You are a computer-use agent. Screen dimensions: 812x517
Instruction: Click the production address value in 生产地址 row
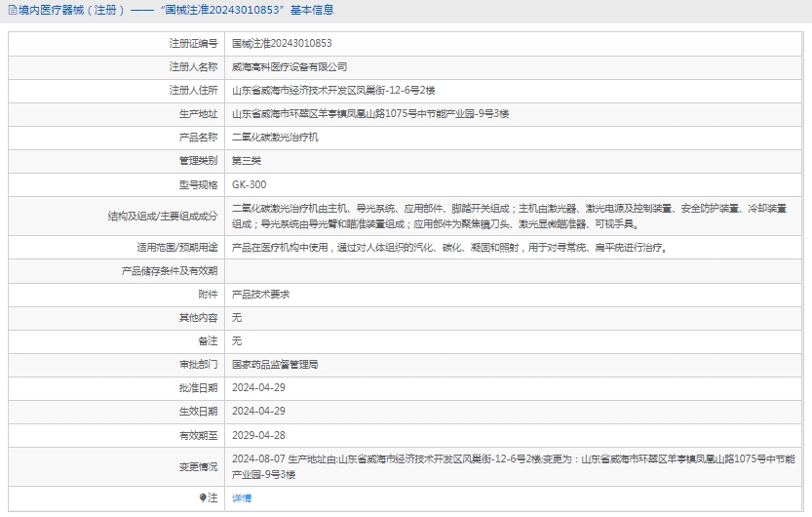pos(369,114)
